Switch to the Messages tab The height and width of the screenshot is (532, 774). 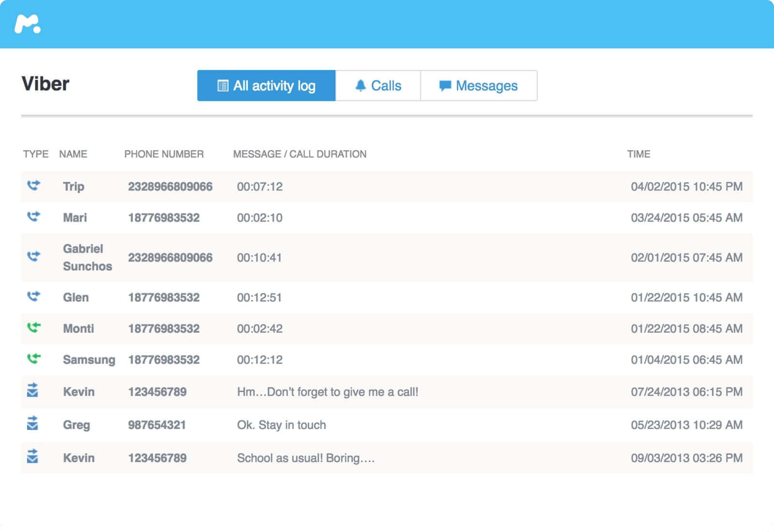(x=479, y=86)
